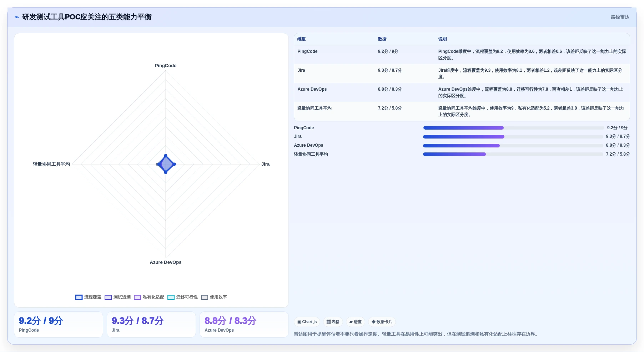Click the radar polygon at chart center

point(166,164)
